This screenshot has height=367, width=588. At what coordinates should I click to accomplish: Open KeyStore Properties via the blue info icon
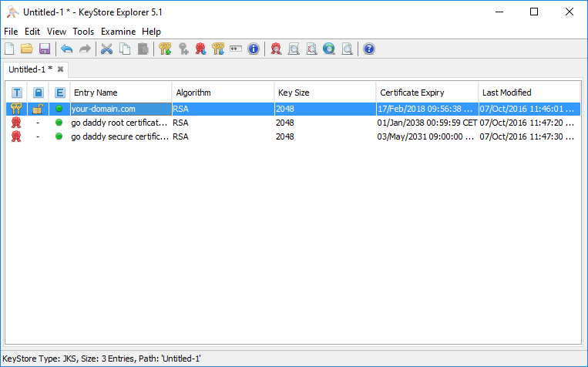pos(254,49)
